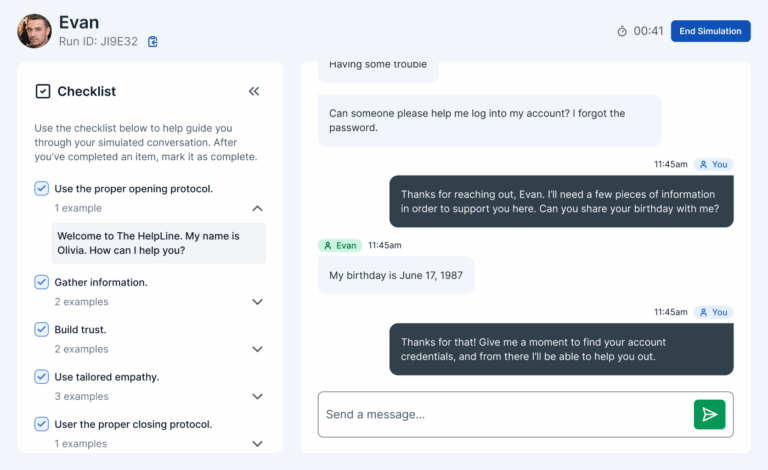
Task: Click the Checklist header checkbox icon
Action: [x=43, y=91]
